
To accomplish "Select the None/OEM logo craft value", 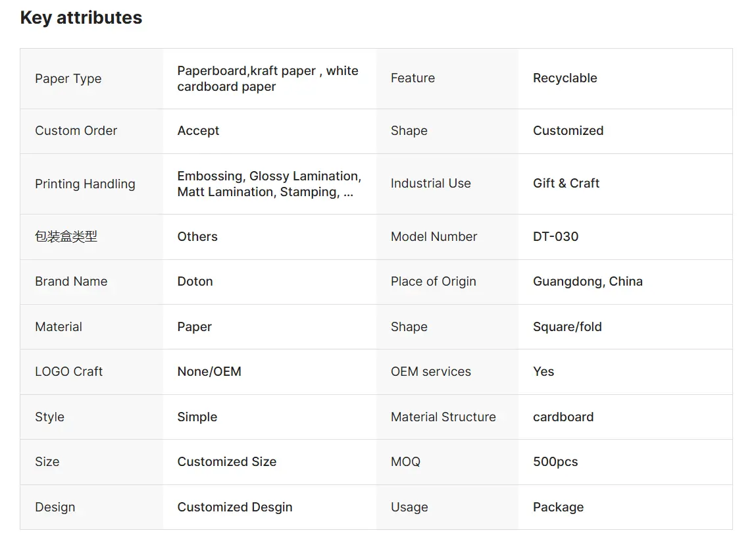I will click(209, 372).
